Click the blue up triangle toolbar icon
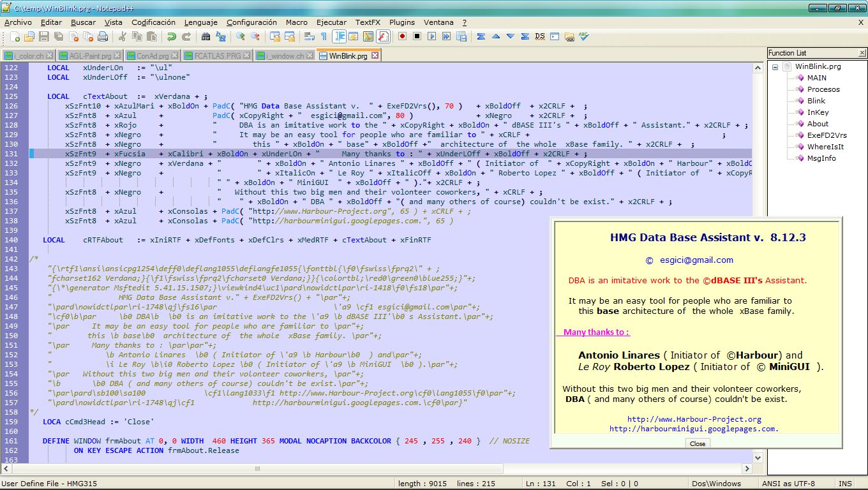868x490 pixels. (x=496, y=36)
